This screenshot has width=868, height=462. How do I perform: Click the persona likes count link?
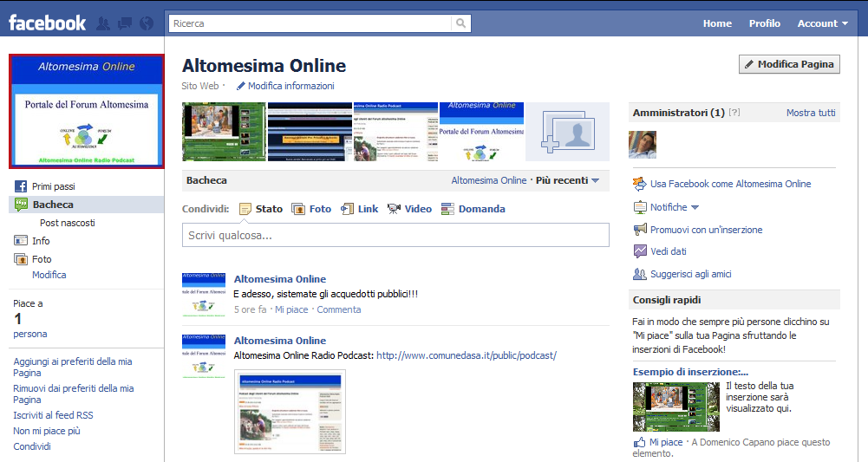[29, 334]
